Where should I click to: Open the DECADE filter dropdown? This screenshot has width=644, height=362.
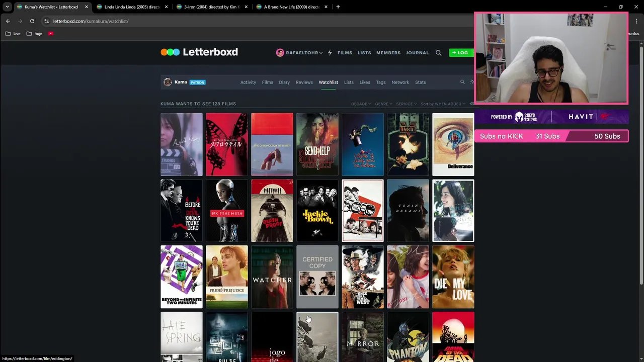361,104
